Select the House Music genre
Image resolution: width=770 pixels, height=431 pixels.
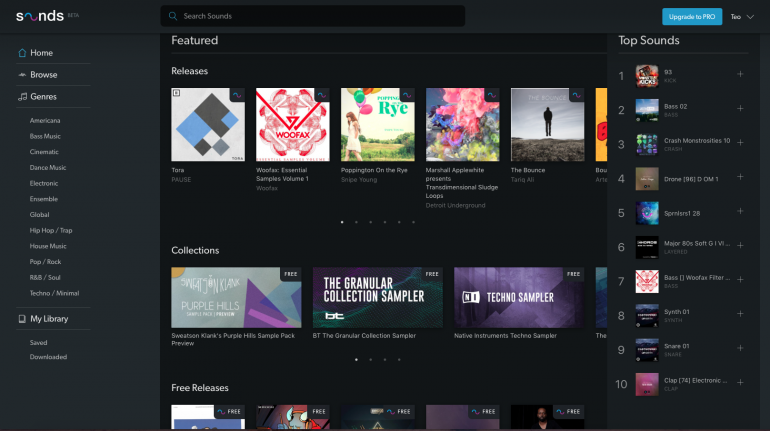[48, 246]
